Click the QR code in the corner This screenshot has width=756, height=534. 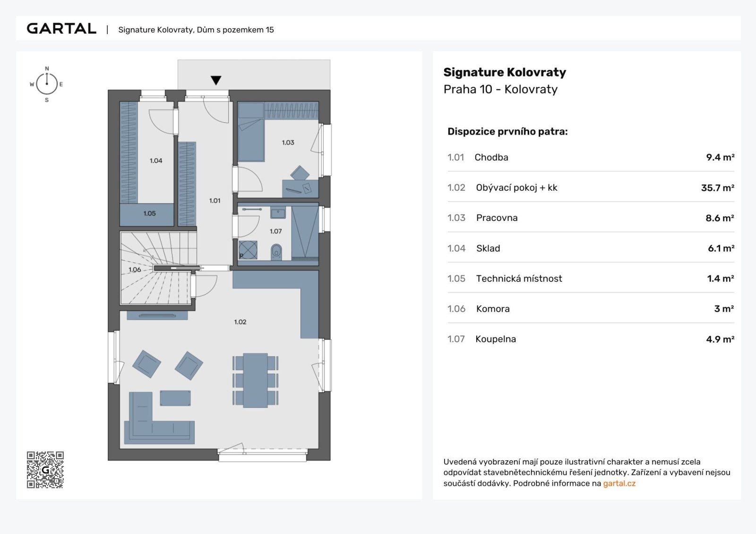(45, 470)
